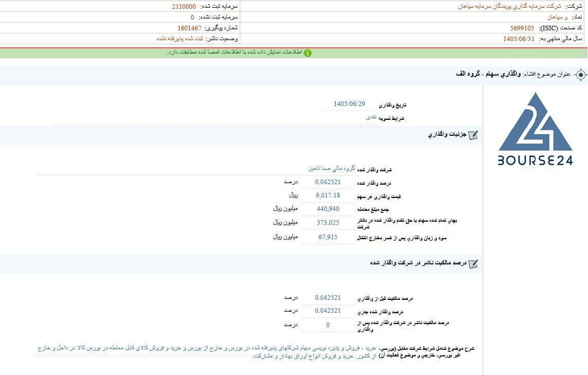Click the disclosure title واگذاري سهام - گروه الف
This screenshot has width=588, height=375.
(x=489, y=74)
